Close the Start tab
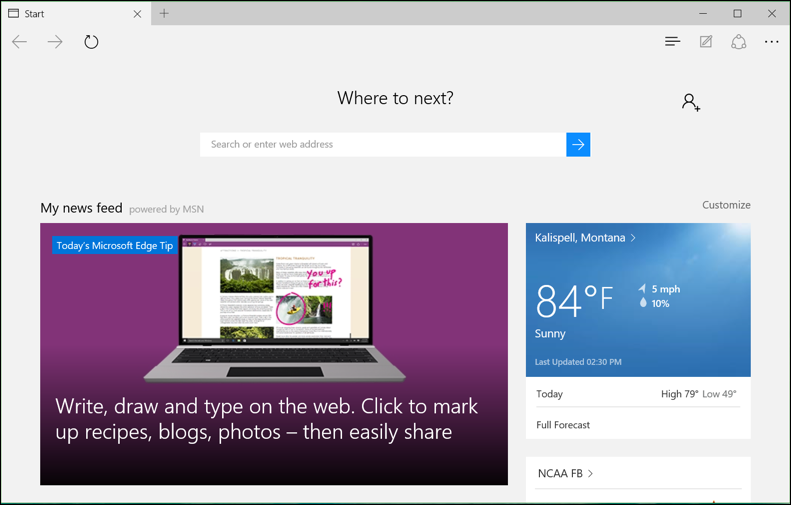791x505 pixels. 137,14
